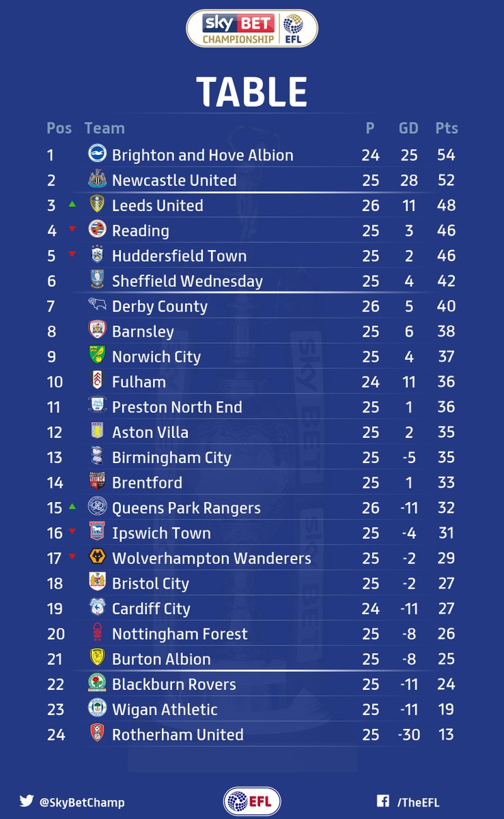This screenshot has height=819, width=504.
Task: Click the Brighton and Hove Albion crest
Action: [x=97, y=154]
